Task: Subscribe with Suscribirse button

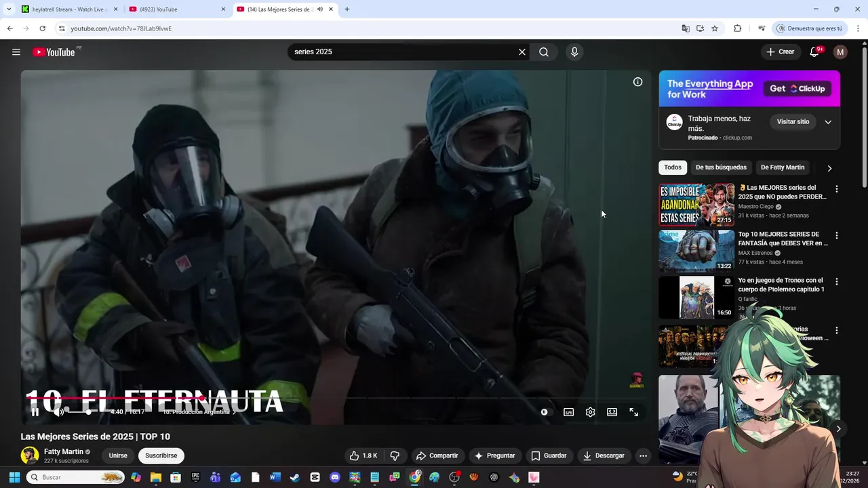Action: point(161,455)
